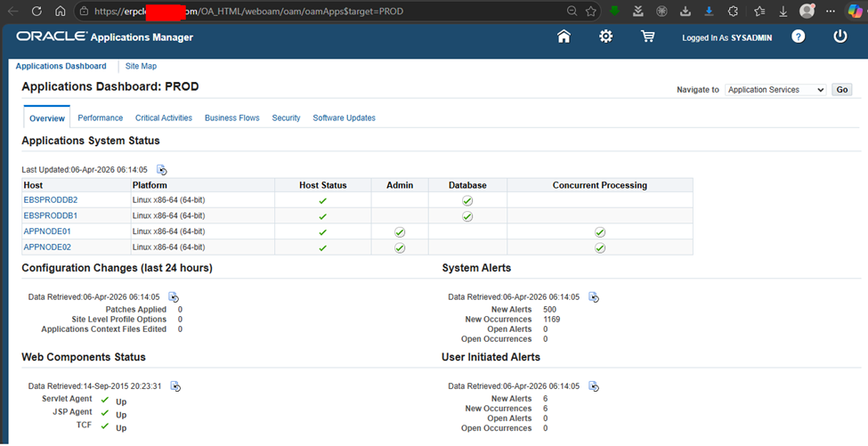Open the EBSPRODDB1 host link
868x446 pixels.
click(50, 215)
